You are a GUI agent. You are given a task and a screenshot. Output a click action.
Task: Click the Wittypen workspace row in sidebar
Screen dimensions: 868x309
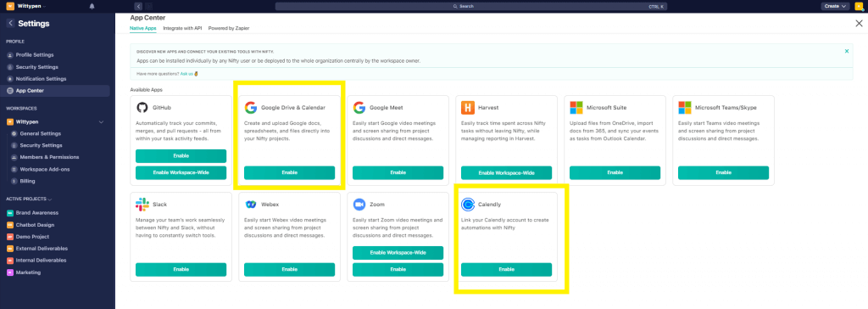coord(55,121)
